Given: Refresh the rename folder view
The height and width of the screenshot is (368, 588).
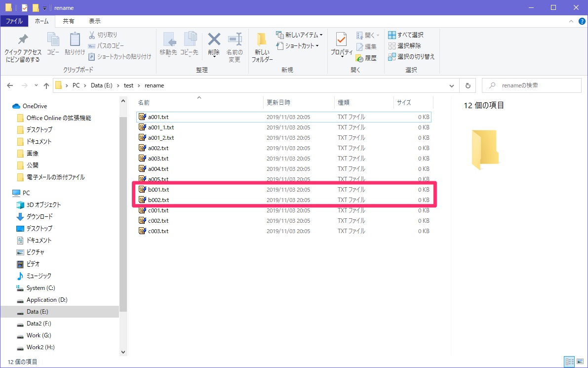Looking at the screenshot, I should (x=468, y=85).
